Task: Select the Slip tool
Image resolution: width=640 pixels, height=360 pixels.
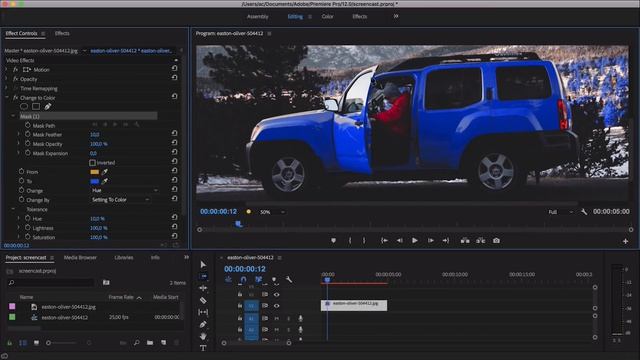Action: (203, 312)
